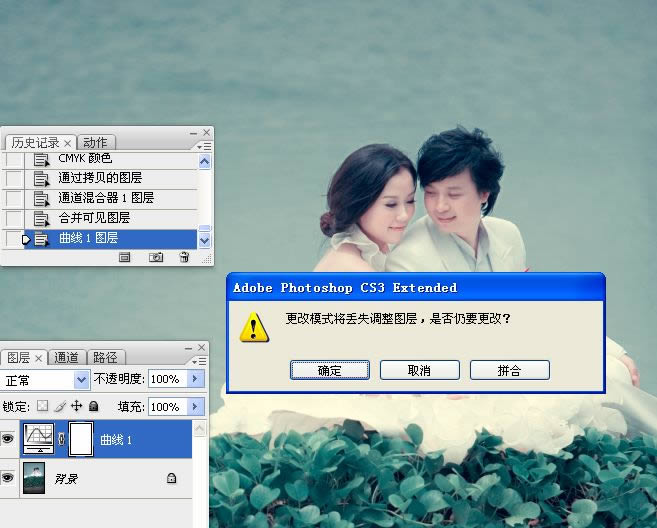
Task: Click the delete state trash icon in History panel
Action: (x=184, y=257)
